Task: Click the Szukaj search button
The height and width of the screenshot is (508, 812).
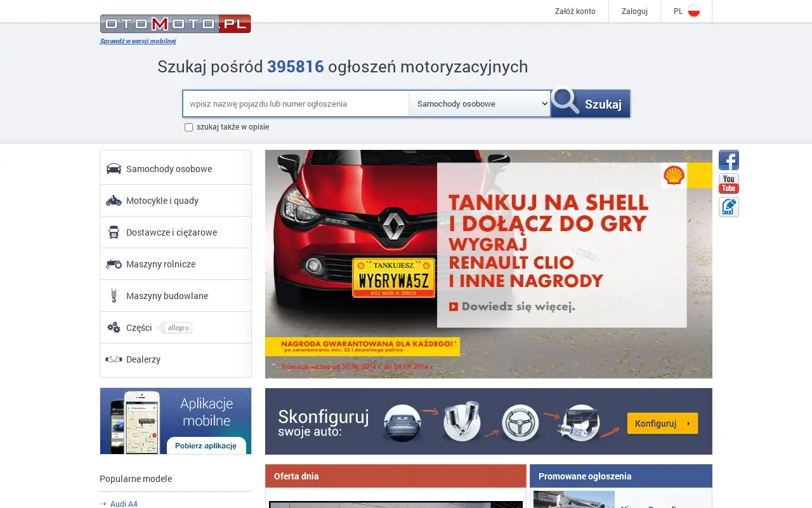Action: point(591,104)
